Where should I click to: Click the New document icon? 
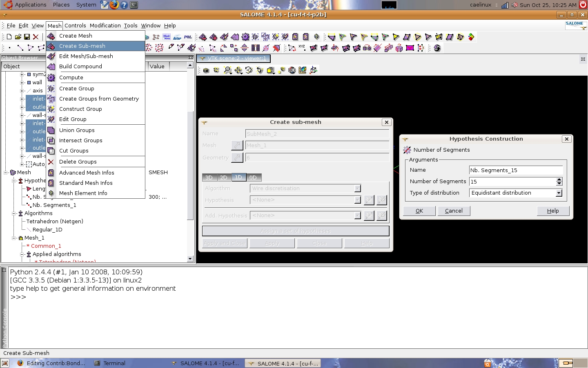coord(9,37)
